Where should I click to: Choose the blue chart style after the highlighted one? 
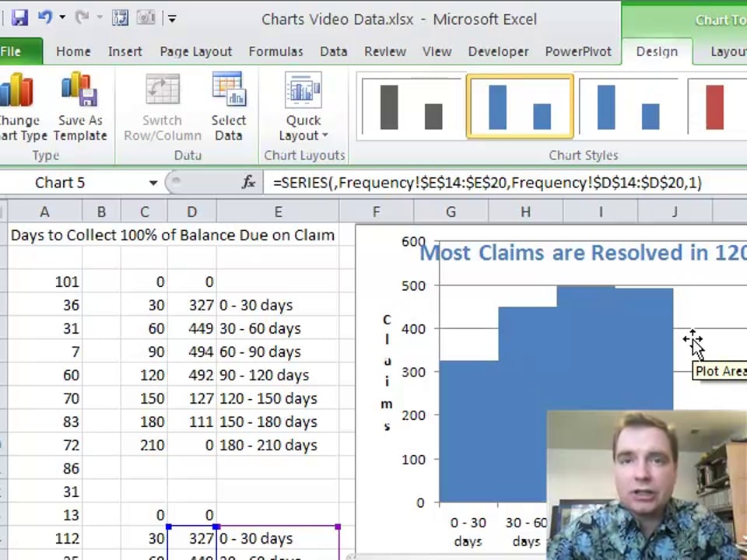629,107
